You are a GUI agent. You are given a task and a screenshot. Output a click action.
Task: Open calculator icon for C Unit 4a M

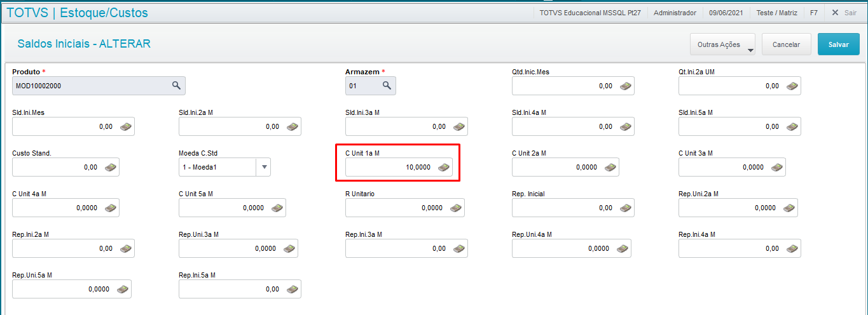pyautogui.click(x=111, y=208)
